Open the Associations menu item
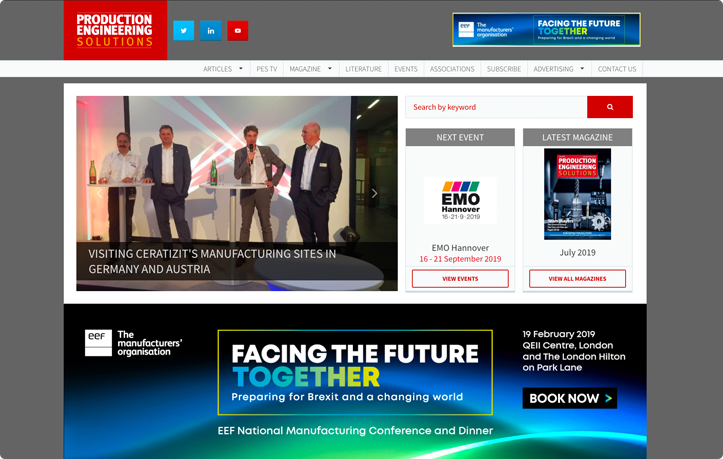The image size is (723, 459). 452,69
